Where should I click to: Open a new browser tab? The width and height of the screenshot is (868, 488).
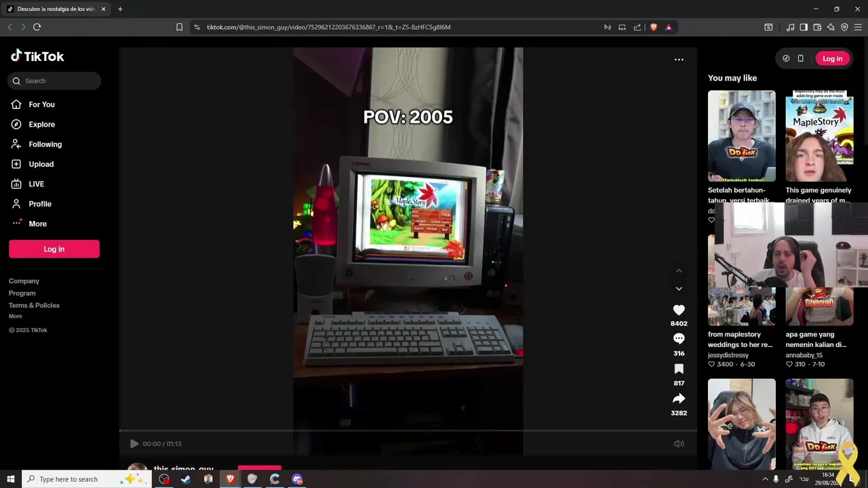(120, 9)
